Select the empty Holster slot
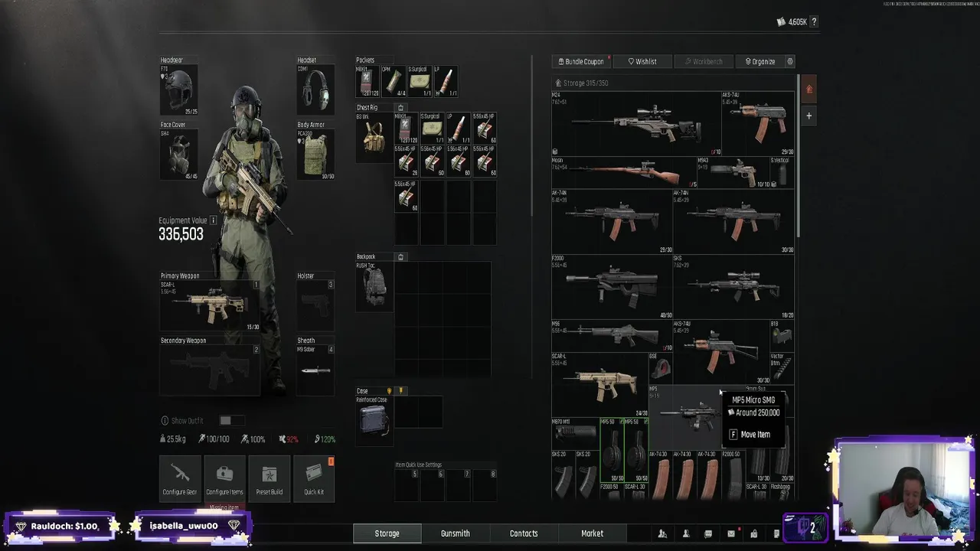The width and height of the screenshot is (980, 551). 315,306
